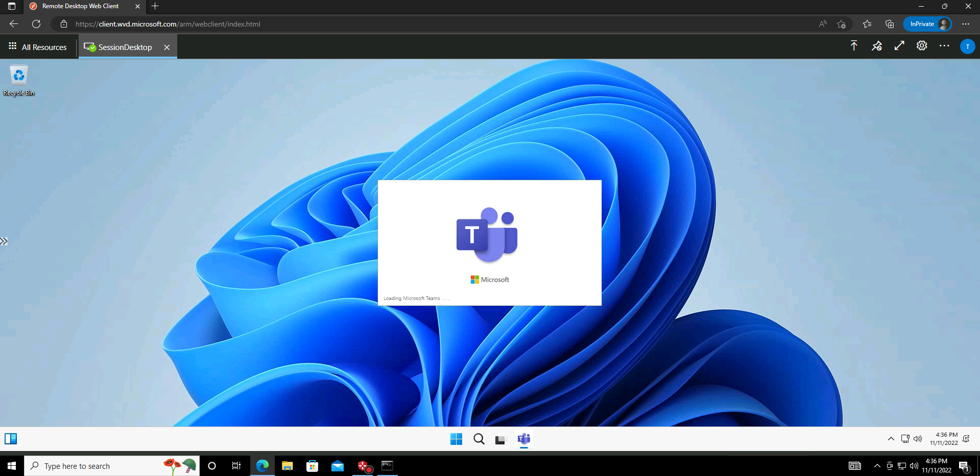Click the upload file arrow icon
980x476 pixels.
pos(854,46)
